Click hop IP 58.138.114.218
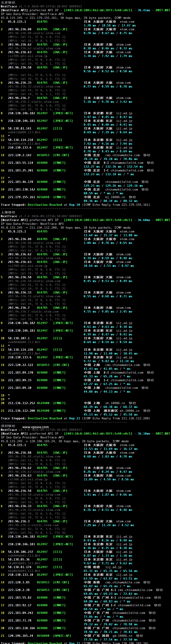This screenshot has height=644, width=171. (x=20, y=140)
